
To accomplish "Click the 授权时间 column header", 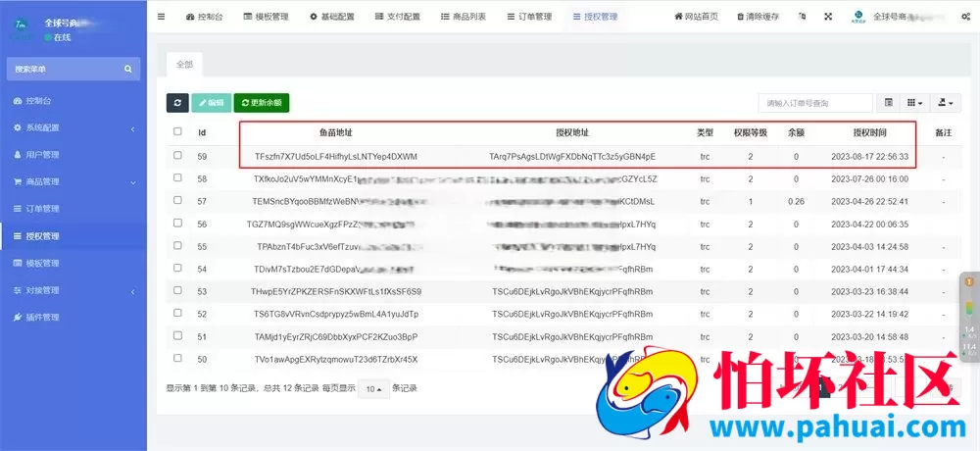I will click(x=869, y=133).
